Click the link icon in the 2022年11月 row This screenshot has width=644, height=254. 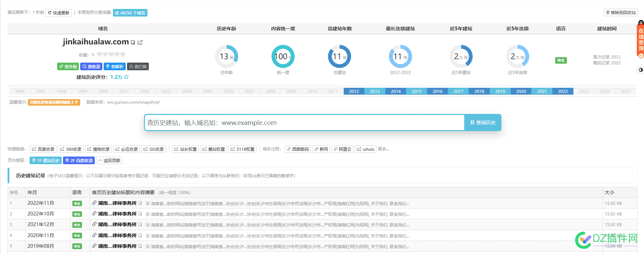(x=94, y=203)
